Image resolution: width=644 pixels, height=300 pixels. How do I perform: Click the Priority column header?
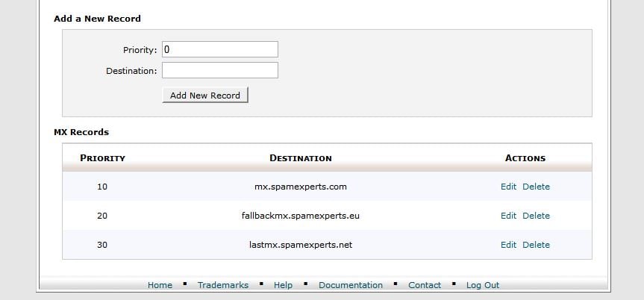103,158
